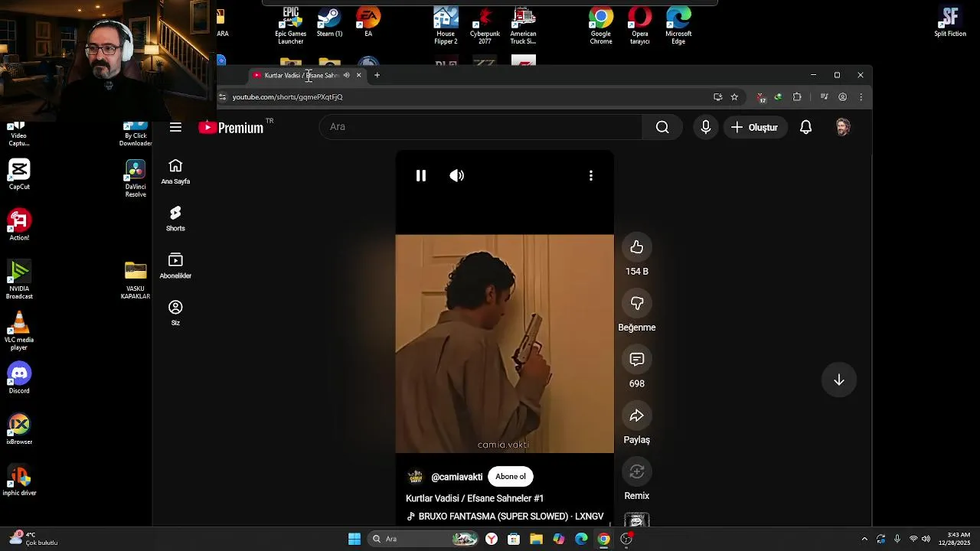The image size is (980, 551).
Task: Open the Split Fiction desktop shortcut
Action: coord(950,21)
